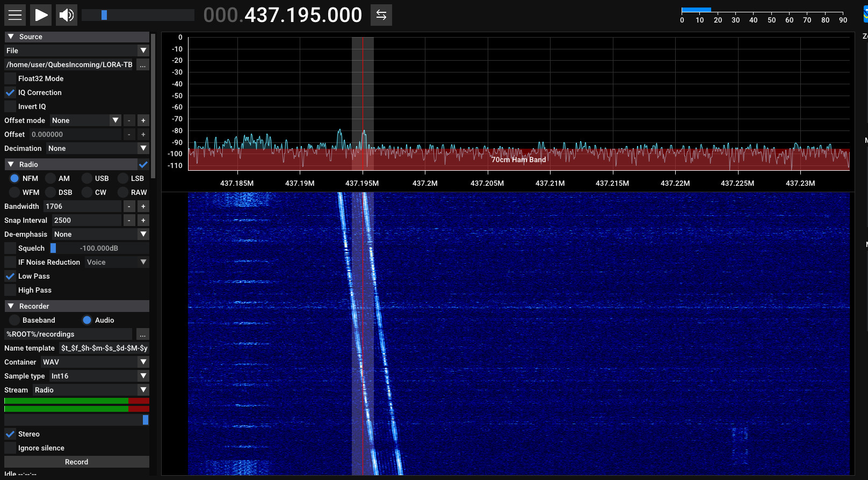Increase Bandwidth with the plus button
The height and width of the screenshot is (480, 868).
[143, 207]
